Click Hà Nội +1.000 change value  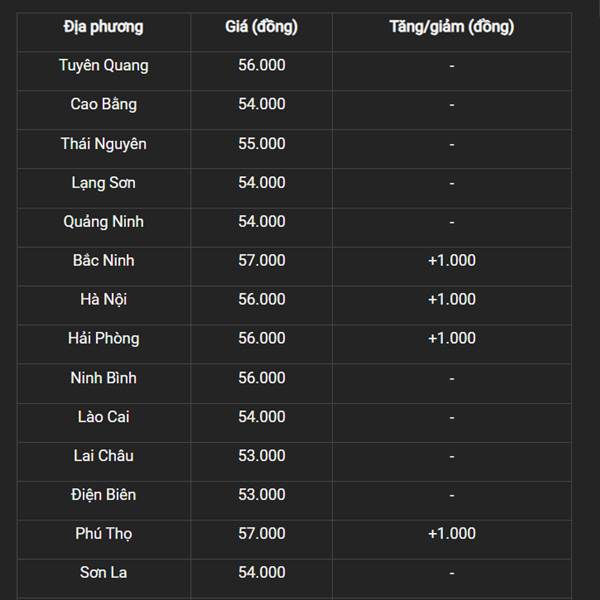[x=452, y=299]
